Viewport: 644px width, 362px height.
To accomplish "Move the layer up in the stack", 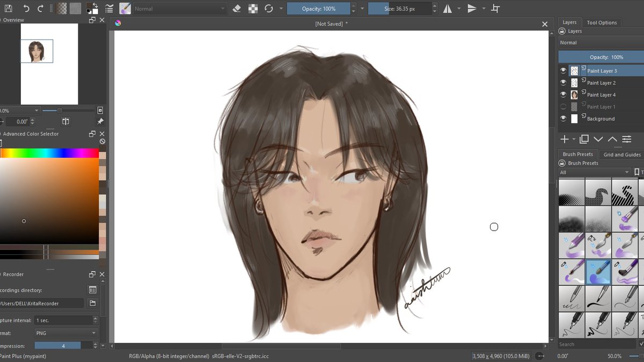I will coord(612,139).
